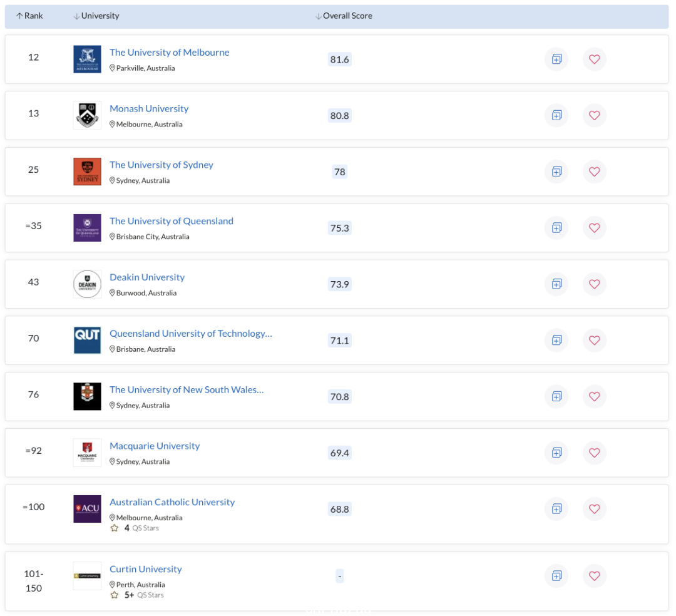This screenshot has width=676, height=616.
Task: Favorite The University of Sydney with heart
Action: click(x=595, y=172)
